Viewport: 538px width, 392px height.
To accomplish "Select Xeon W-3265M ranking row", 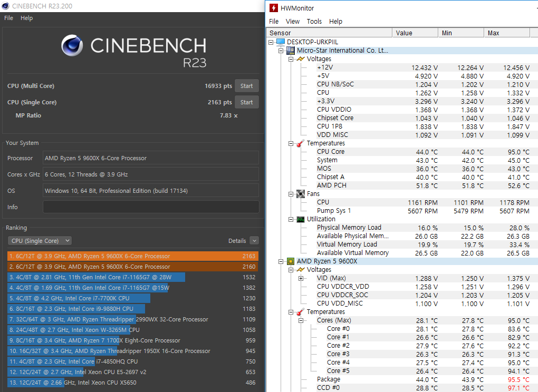I will (x=133, y=330).
